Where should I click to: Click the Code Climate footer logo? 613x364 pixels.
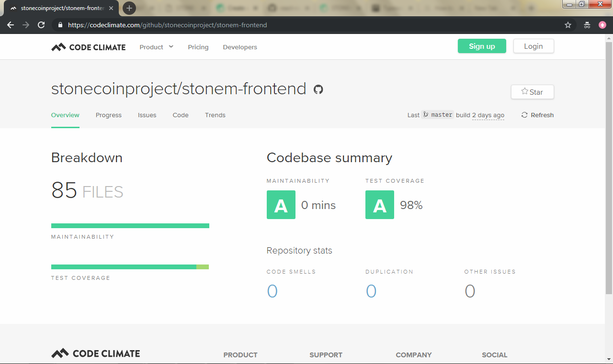[96, 353]
